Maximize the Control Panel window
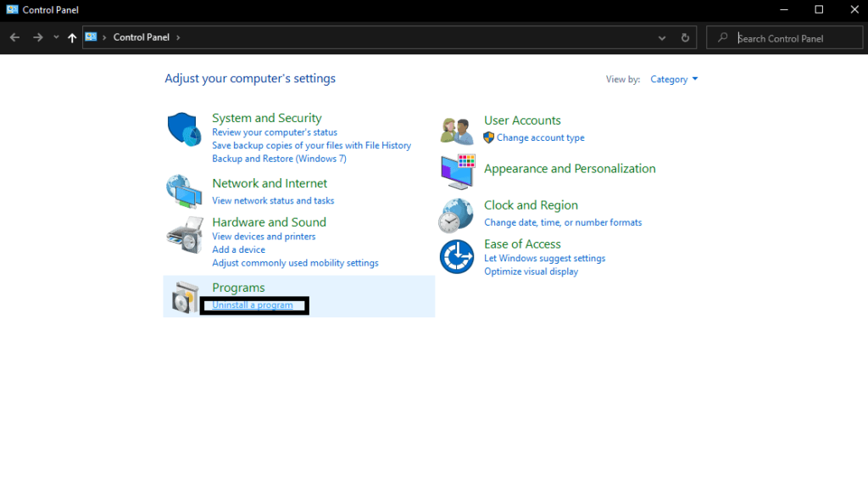Viewport: 868px width, 487px height. tap(819, 10)
